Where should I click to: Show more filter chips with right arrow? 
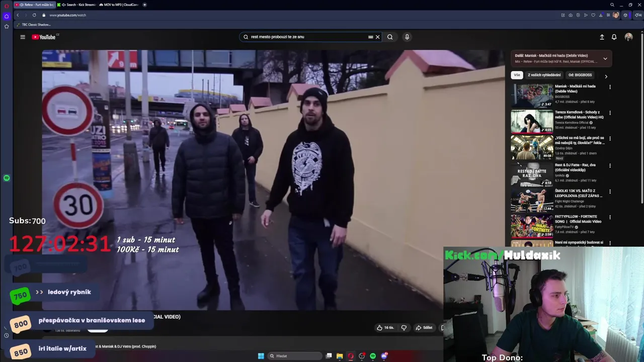pyautogui.click(x=606, y=76)
